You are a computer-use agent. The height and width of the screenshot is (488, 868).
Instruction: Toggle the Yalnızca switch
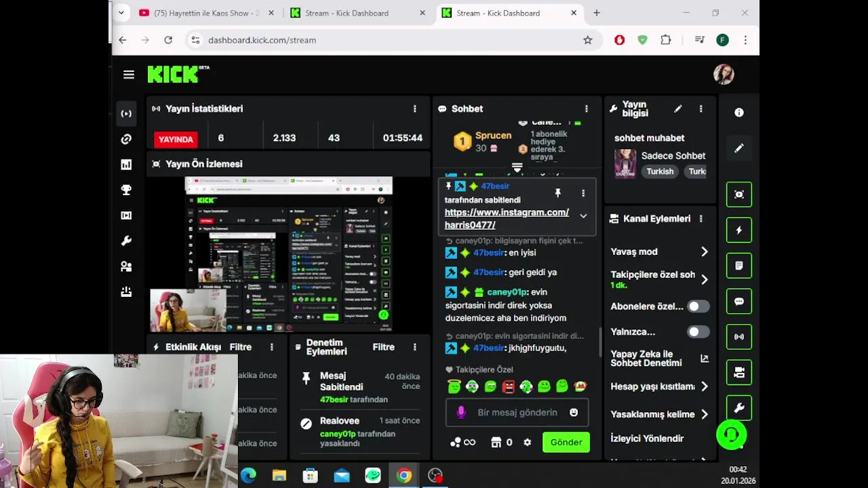(698, 331)
